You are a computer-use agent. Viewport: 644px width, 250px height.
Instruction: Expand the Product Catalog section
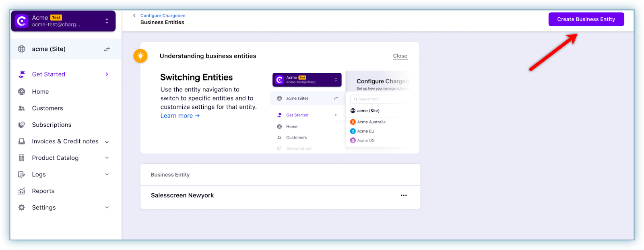point(107,158)
